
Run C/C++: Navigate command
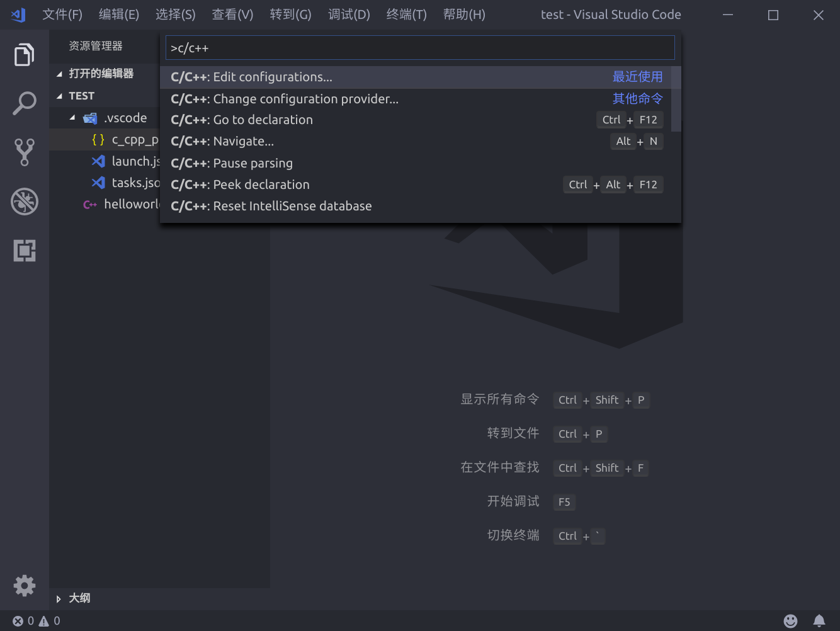point(416,142)
